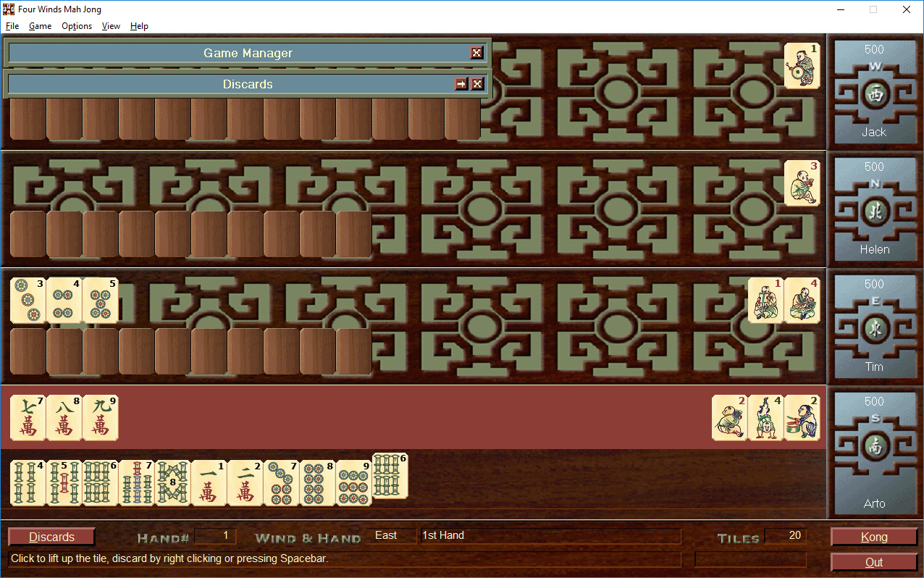Click Jack's flower tile numbered 1
This screenshot has height=578, width=924.
coord(802,66)
